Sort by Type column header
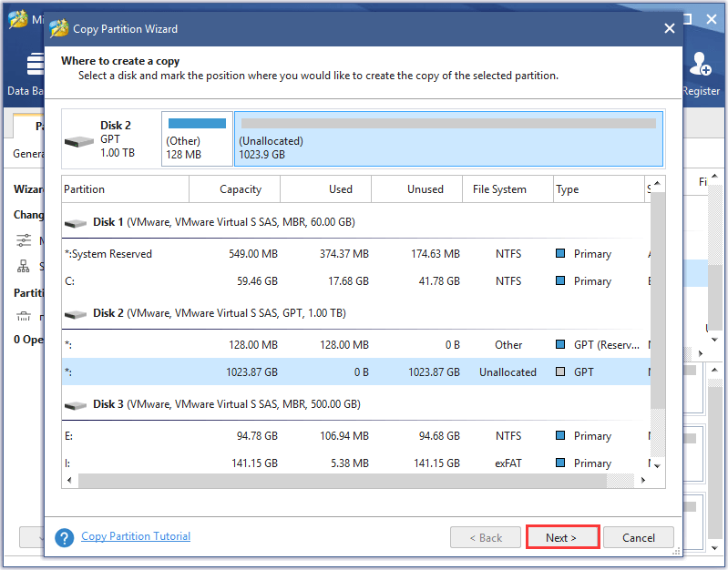The height and width of the screenshot is (570, 728). [x=599, y=189]
